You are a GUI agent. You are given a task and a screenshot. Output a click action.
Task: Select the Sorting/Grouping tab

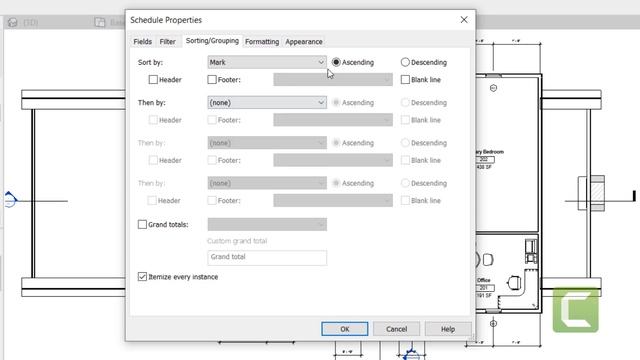click(x=212, y=41)
